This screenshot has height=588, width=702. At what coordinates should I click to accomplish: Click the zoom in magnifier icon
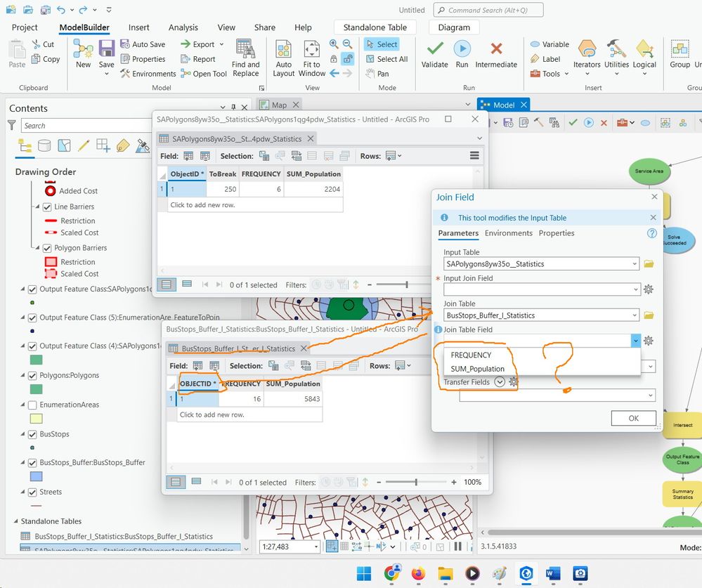[334, 44]
